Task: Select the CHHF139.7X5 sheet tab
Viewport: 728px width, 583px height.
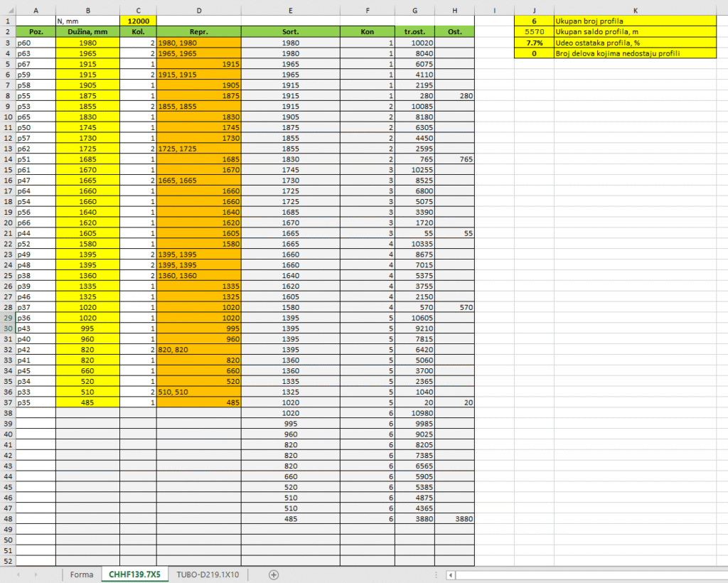Action: (x=134, y=574)
